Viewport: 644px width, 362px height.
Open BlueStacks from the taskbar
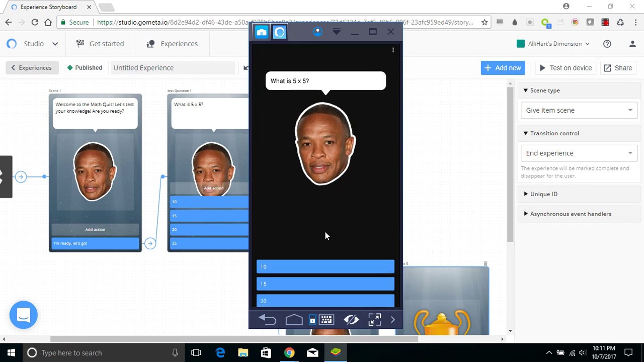(x=336, y=352)
